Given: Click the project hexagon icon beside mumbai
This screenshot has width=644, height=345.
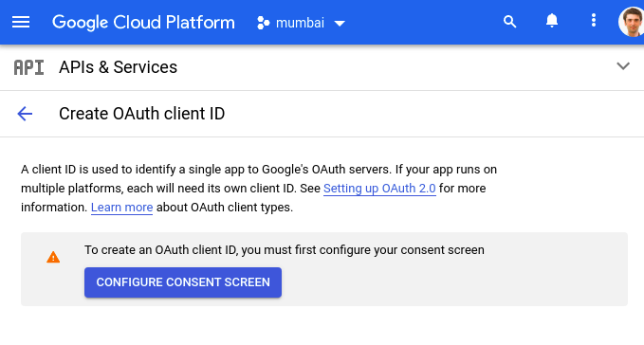Looking at the screenshot, I should (x=263, y=23).
